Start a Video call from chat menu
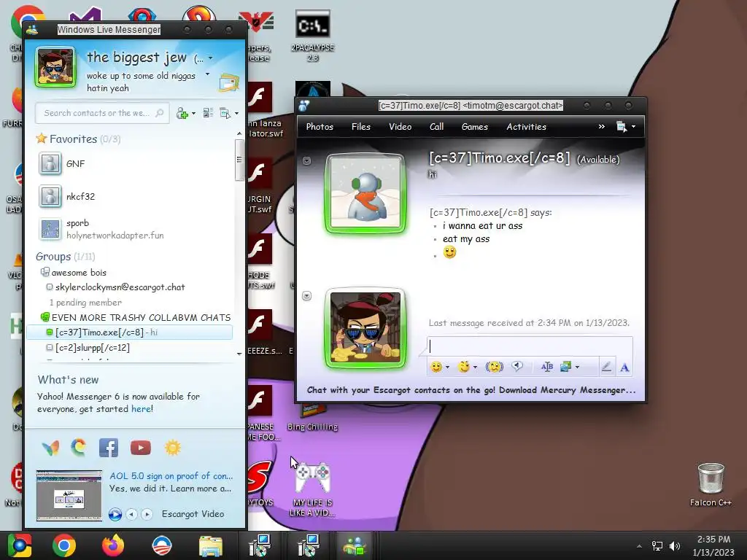 click(400, 127)
